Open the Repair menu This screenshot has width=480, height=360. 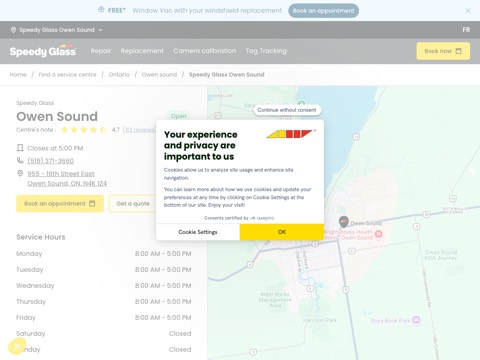pyautogui.click(x=101, y=51)
